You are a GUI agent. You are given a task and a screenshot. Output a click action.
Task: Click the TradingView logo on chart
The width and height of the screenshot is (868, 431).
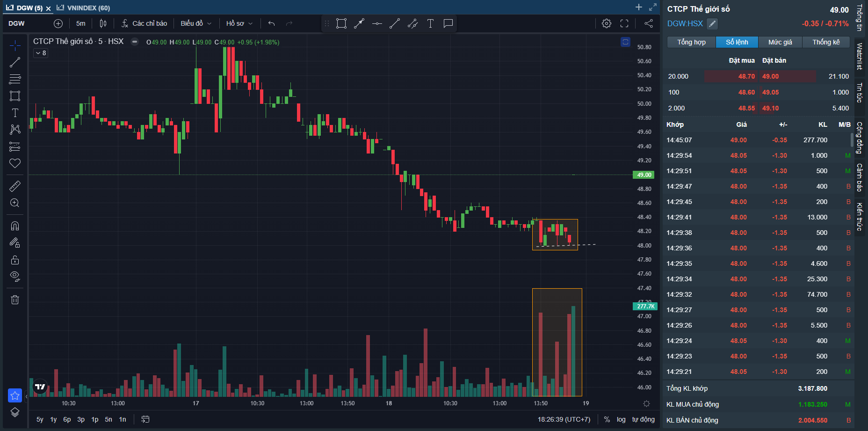pyautogui.click(x=40, y=387)
